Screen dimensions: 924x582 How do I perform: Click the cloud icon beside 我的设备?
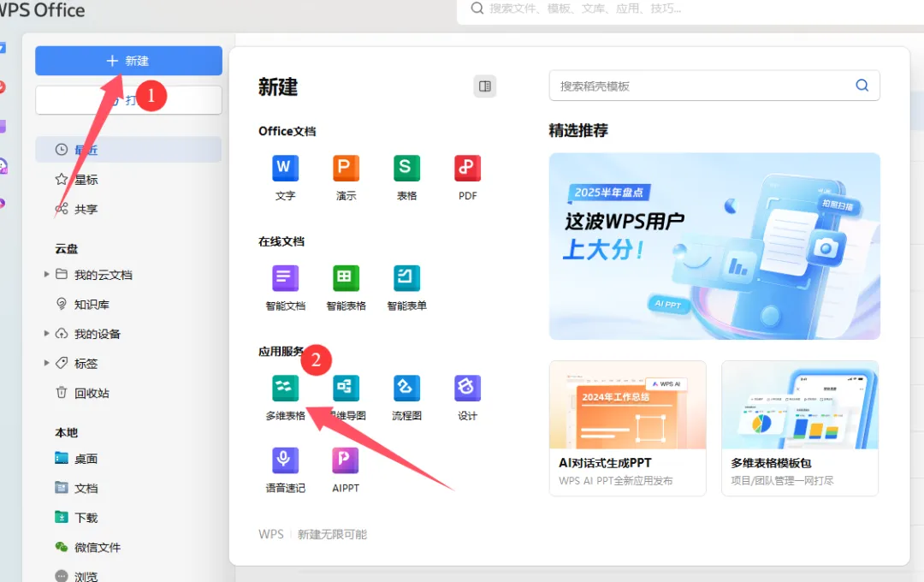[x=62, y=333]
